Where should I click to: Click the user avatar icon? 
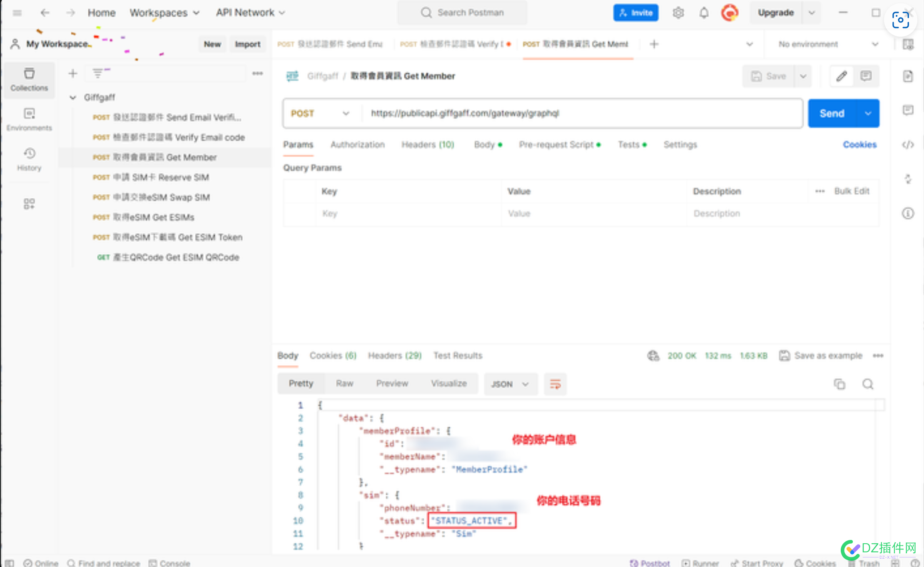point(730,13)
